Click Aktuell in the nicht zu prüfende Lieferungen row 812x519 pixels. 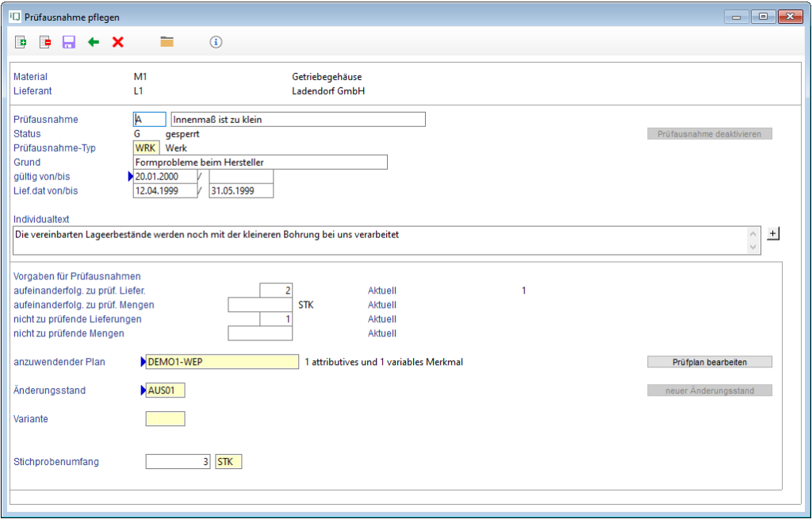click(x=382, y=319)
